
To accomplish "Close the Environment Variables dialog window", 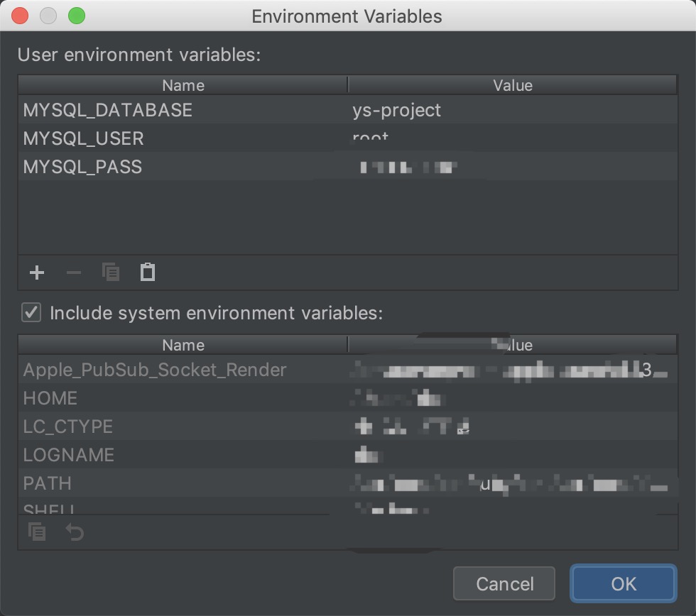I will coord(20,16).
